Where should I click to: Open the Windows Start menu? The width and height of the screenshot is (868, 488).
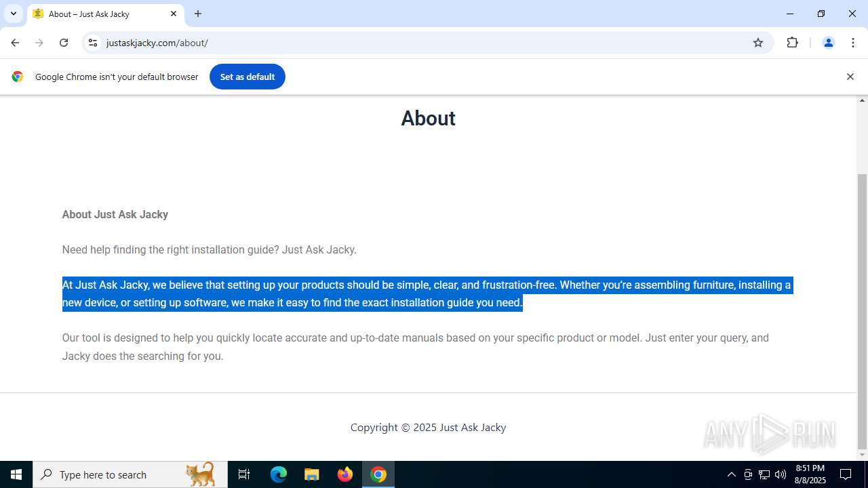click(16, 474)
